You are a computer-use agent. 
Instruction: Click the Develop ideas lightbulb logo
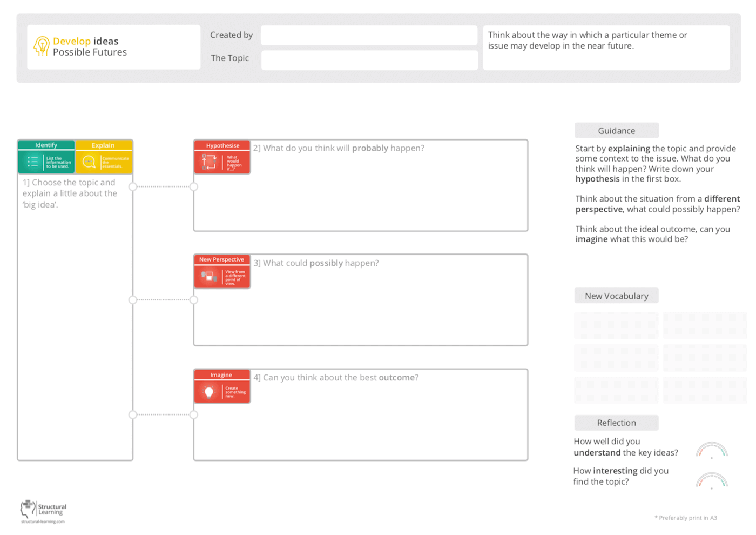(42, 46)
